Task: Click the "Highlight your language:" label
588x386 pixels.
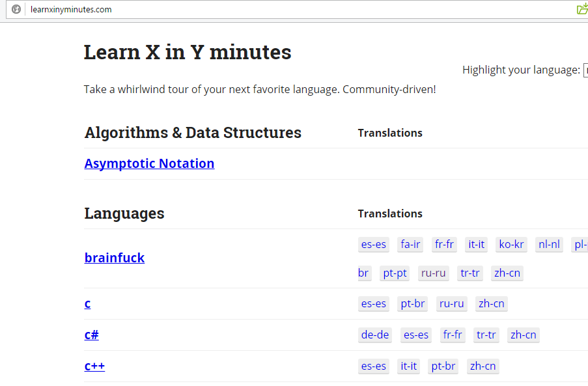Action: click(521, 70)
